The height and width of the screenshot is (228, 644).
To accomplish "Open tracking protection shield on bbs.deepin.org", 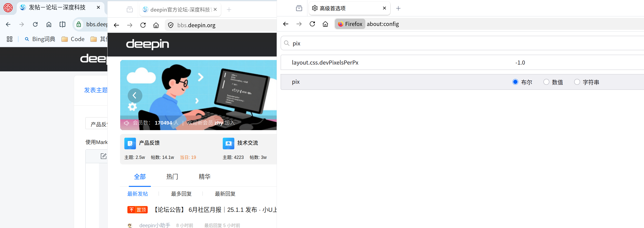I will point(171,25).
